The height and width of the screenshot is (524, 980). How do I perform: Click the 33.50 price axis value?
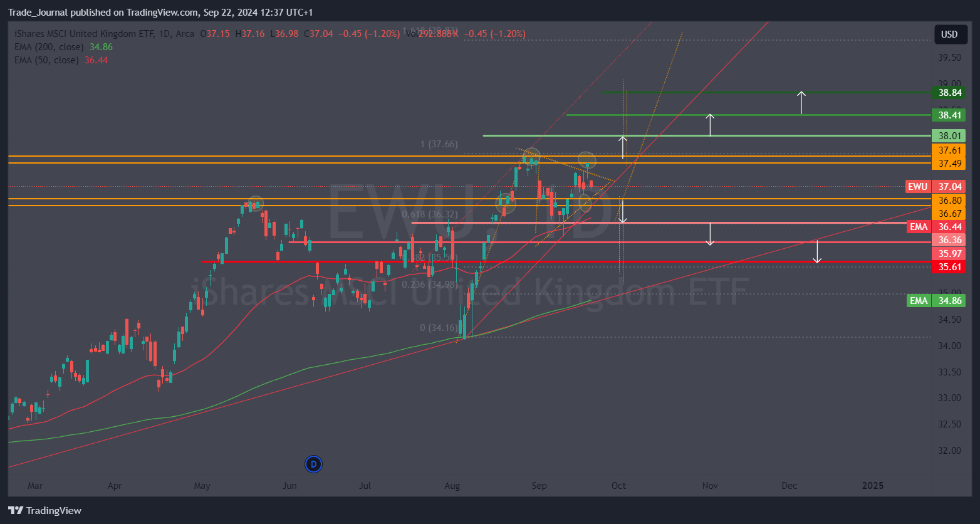click(x=949, y=372)
